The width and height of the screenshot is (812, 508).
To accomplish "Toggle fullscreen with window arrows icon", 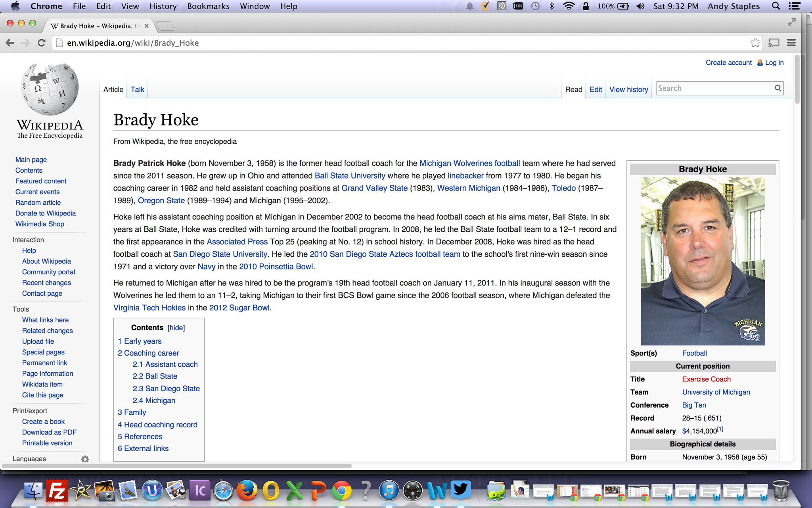I will [x=791, y=23].
